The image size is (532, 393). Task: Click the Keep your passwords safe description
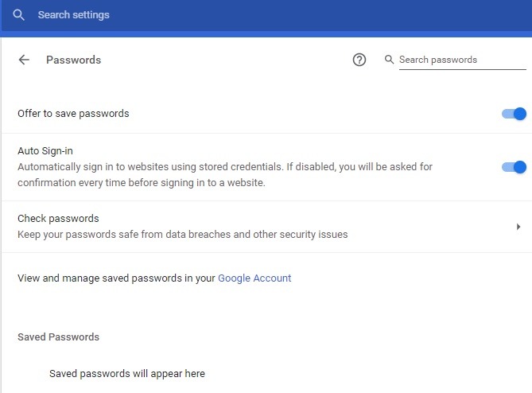pyautogui.click(x=183, y=235)
